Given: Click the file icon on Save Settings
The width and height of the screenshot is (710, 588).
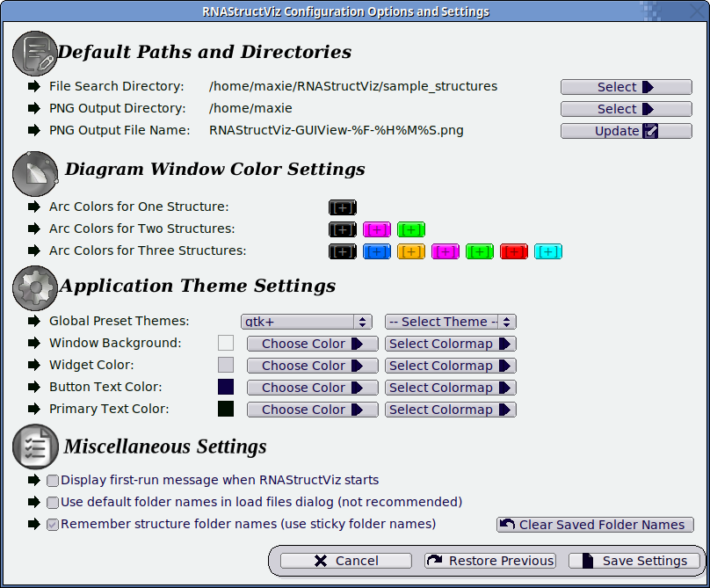Looking at the screenshot, I should coord(588,561).
